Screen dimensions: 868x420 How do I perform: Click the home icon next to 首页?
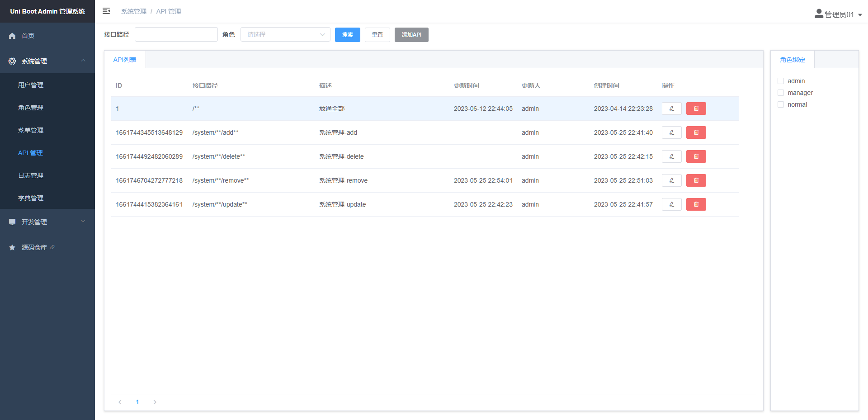[12, 36]
